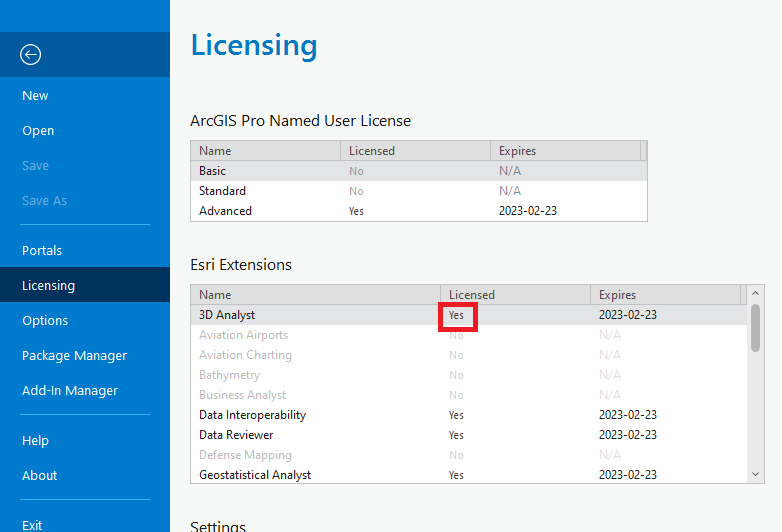Open the Help item

pyautogui.click(x=35, y=441)
